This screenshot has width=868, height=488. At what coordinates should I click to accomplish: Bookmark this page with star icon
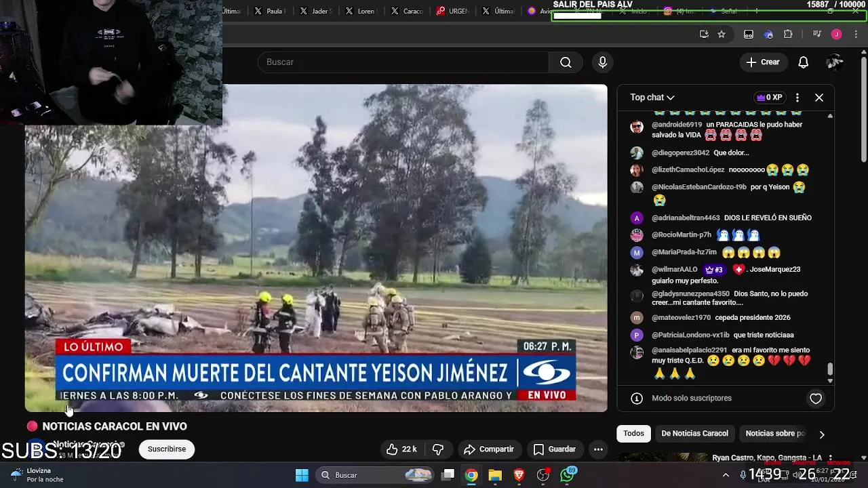pos(722,34)
